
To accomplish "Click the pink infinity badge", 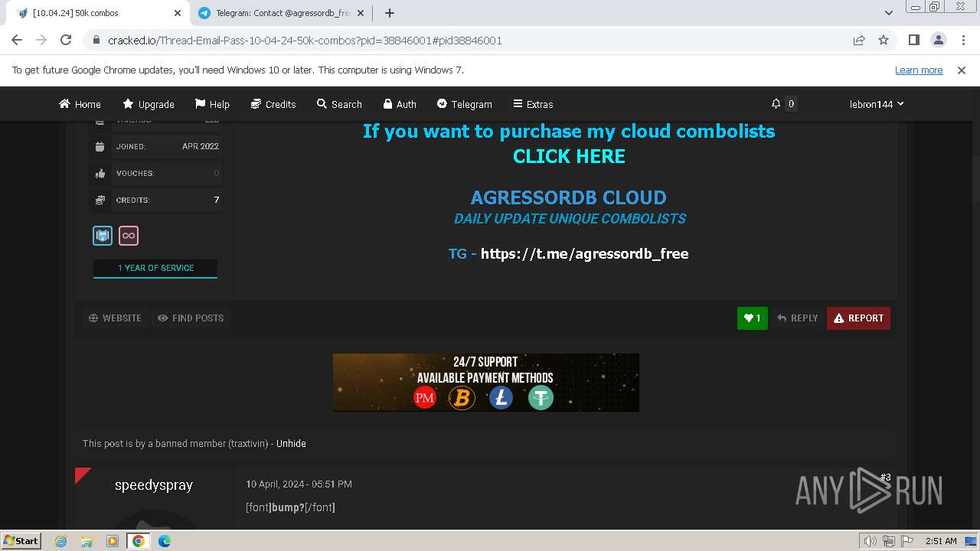I will [129, 236].
